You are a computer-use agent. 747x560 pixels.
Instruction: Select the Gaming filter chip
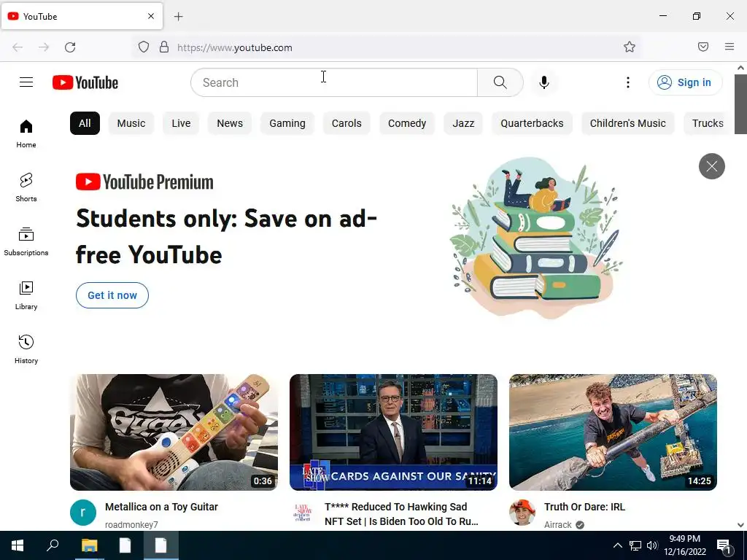[x=287, y=123]
